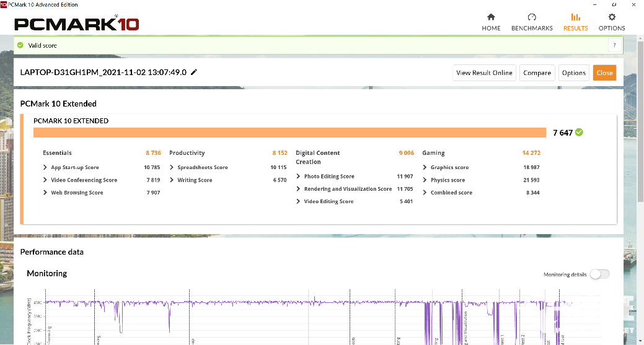Screen dimensions: 644x345
Task: Click the pencil icon to rename result
Action: pyautogui.click(x=194, y=72)
